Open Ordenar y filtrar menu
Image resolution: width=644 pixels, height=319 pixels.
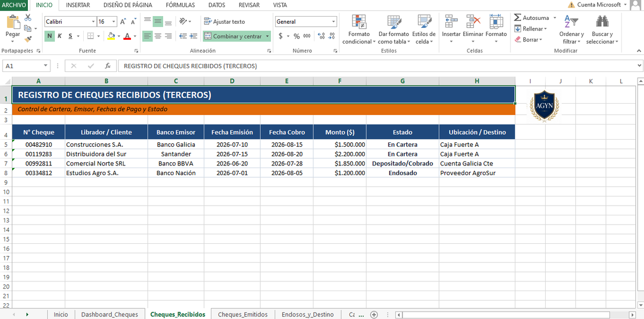(x=572, y=30)
